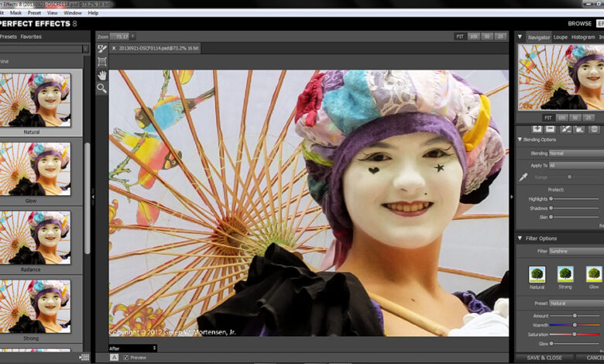Click the Zoom value field 73.17

pos(119,36)
